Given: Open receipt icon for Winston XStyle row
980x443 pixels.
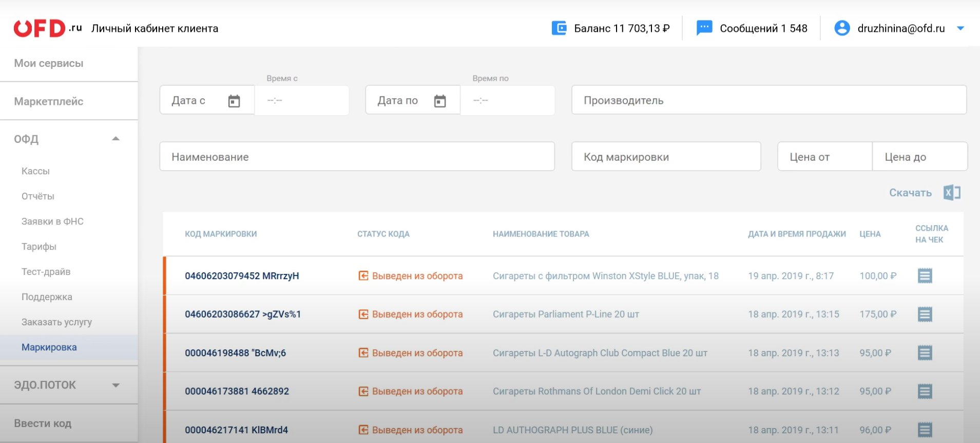Looking at the screenshot, I should point(925,276).
